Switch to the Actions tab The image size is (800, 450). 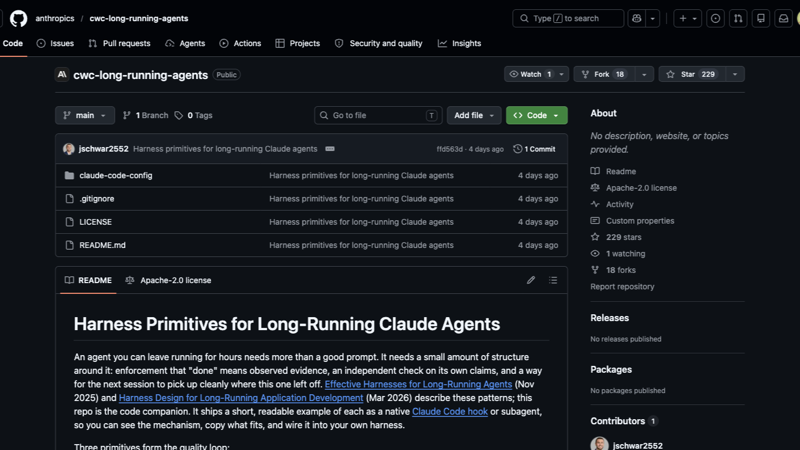(x=240, y=43)
